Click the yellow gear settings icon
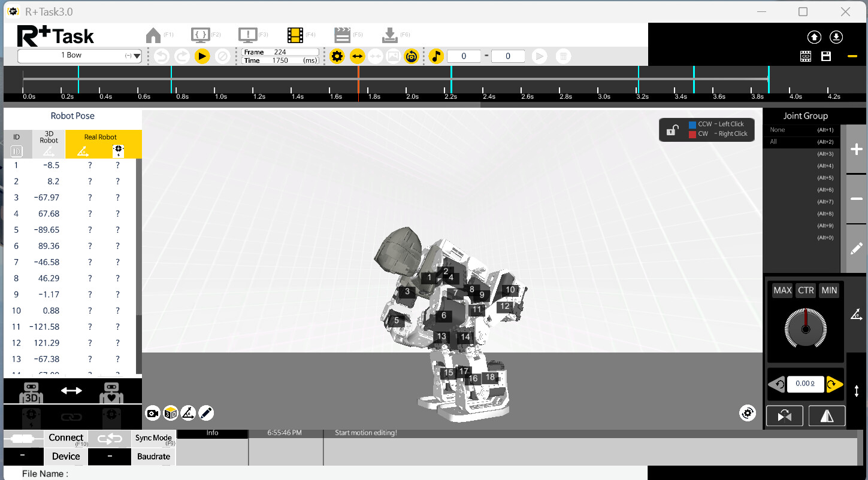This screenshot has height=480, width=868. (x=337, y=56)
